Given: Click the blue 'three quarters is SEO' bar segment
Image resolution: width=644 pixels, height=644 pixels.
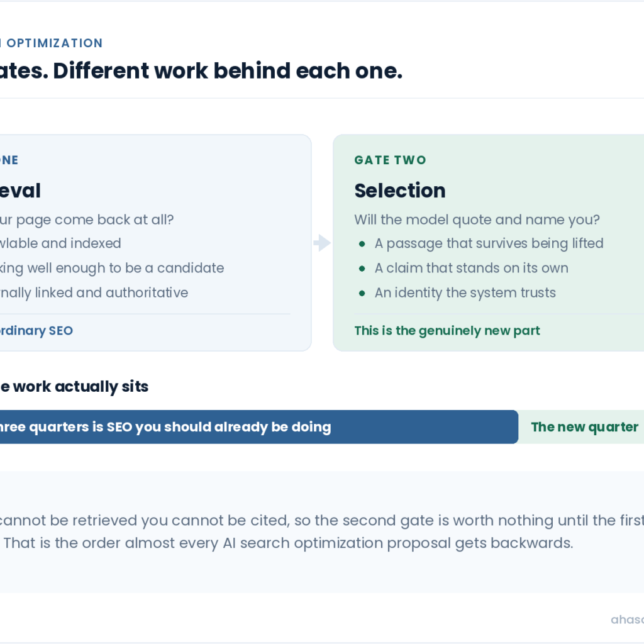Looking at the screenshot, I should click(x=258, y=427).
